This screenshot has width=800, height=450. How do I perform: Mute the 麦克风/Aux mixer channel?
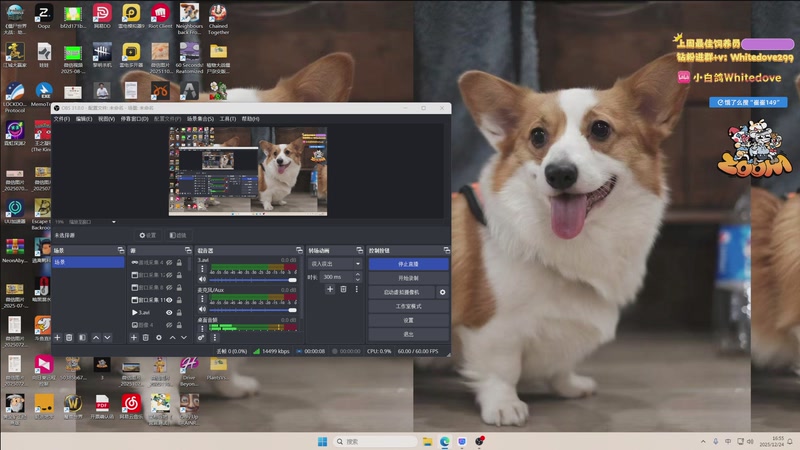pyautogui.click(x=203, y=309)
